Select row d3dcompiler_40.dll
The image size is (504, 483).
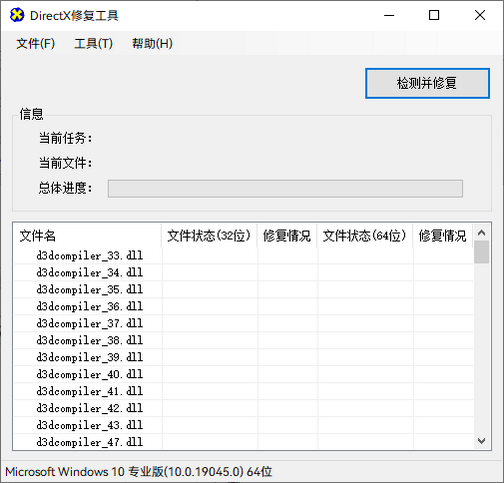click(243, 374)
